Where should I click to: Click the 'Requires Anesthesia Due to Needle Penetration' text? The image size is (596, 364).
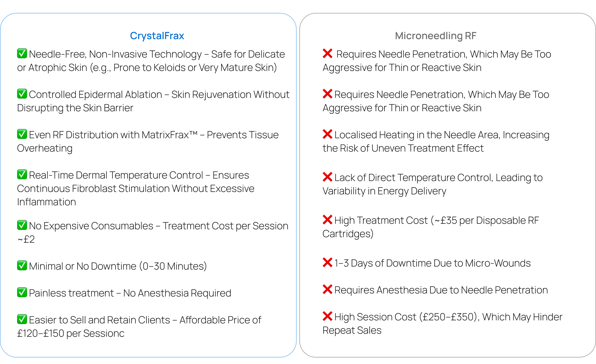coord(441,290)
